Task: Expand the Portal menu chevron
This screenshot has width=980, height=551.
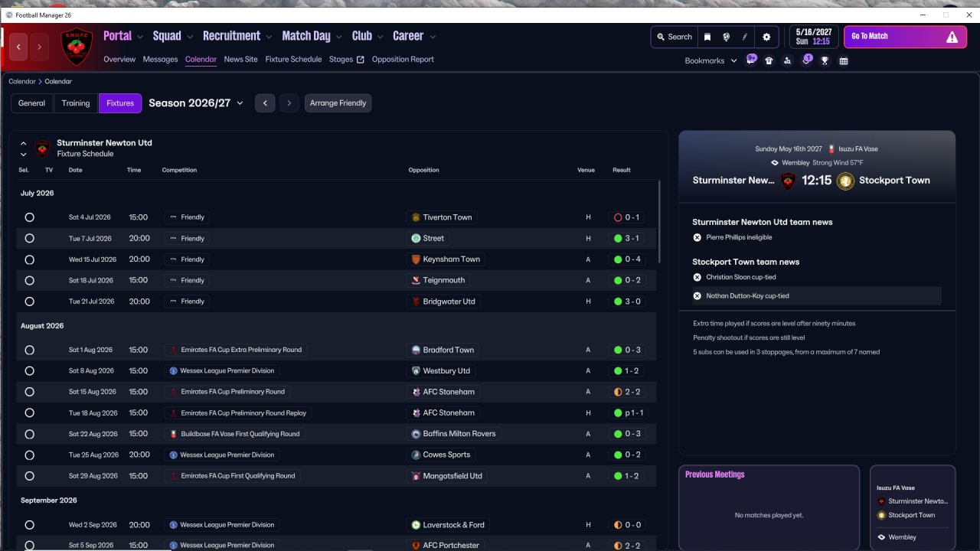Action: click(139, 36)
